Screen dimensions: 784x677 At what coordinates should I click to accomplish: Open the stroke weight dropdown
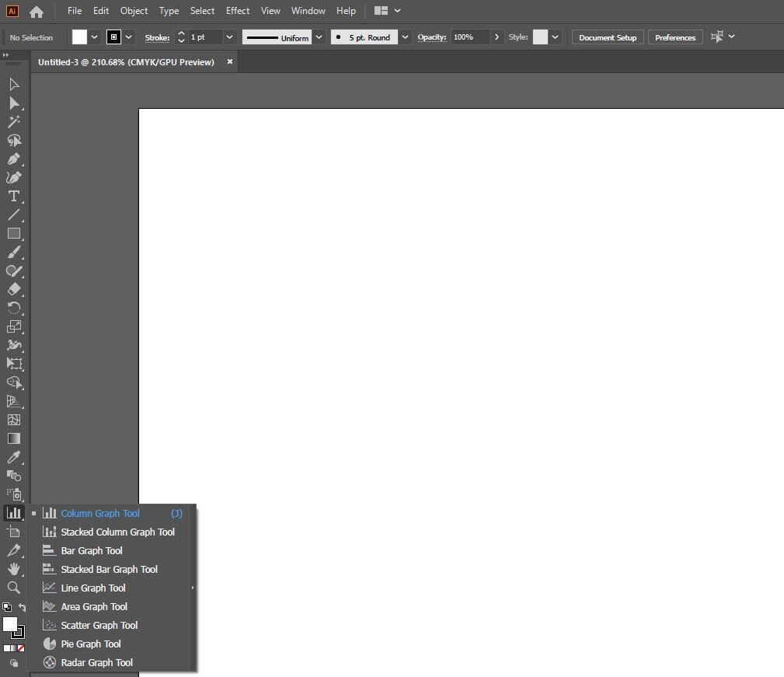230,37
